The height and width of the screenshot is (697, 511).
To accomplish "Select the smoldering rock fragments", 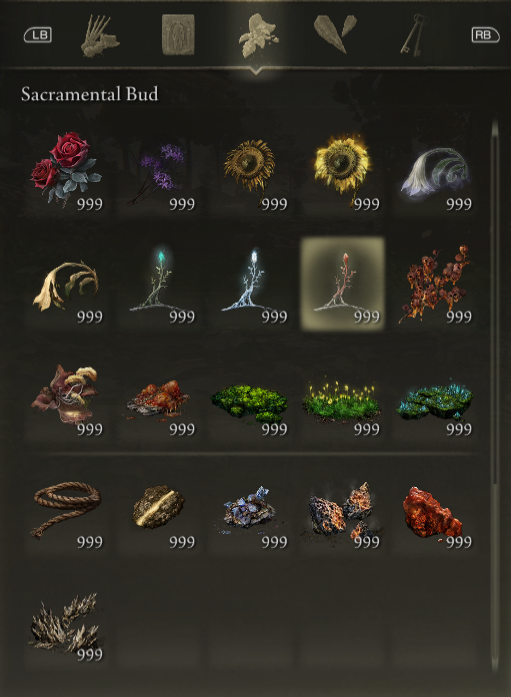I will [x=343, y=509].
